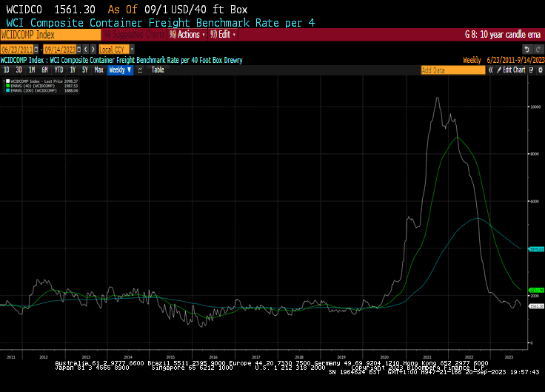Step date range backward with left arrow
Viewport: 545px width, 392px height.
point(85,49)
